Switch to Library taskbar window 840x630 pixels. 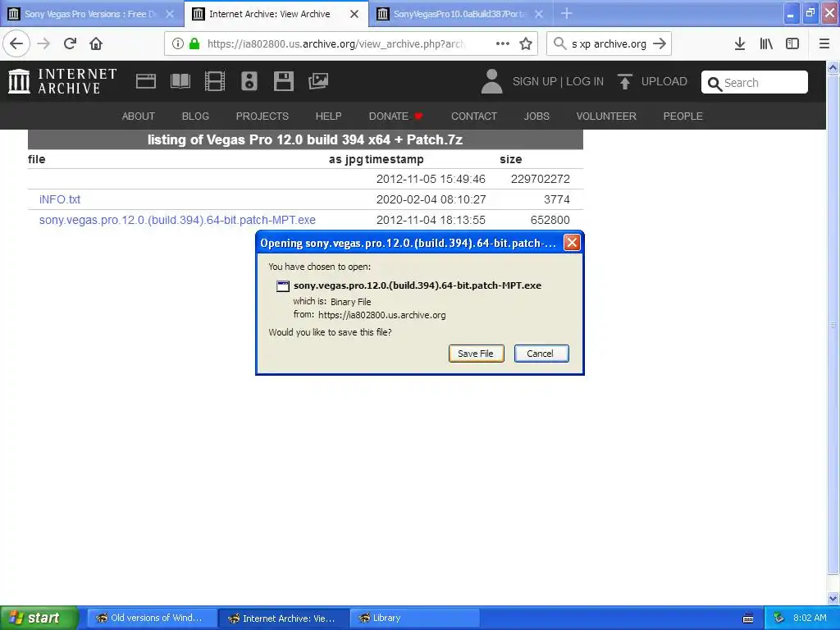414,619
